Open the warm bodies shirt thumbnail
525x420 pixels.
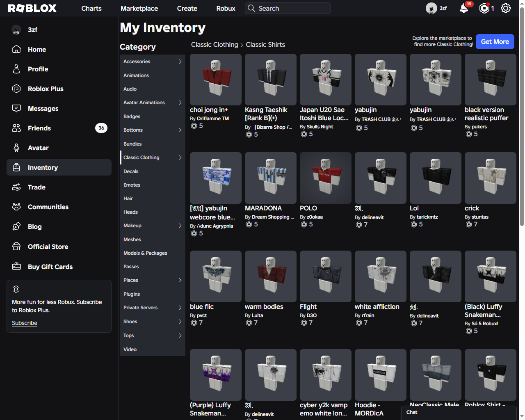tap(271, 276)
